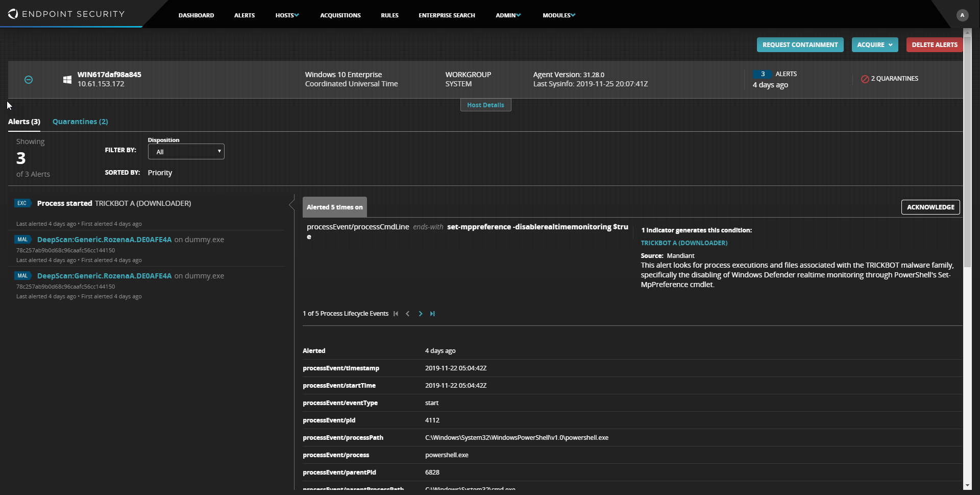Expand the Hosts dropdown menu

(x=287, y=15)
